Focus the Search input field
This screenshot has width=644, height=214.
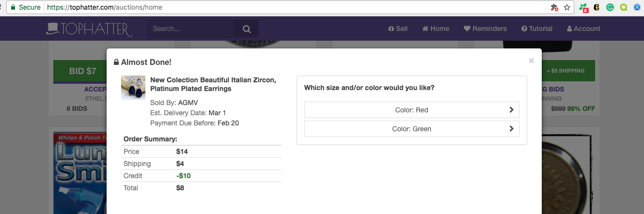[191, 29]
